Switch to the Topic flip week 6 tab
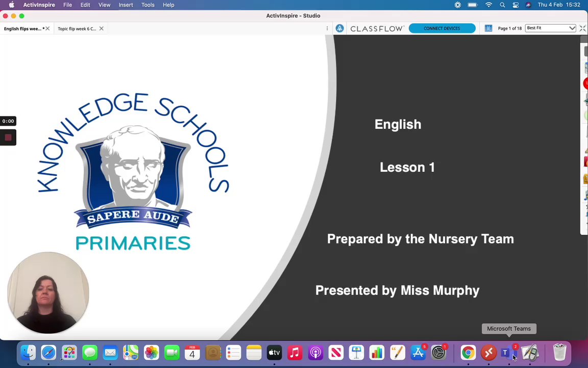This screenshot has width=588, height=368. pos(77,29)
